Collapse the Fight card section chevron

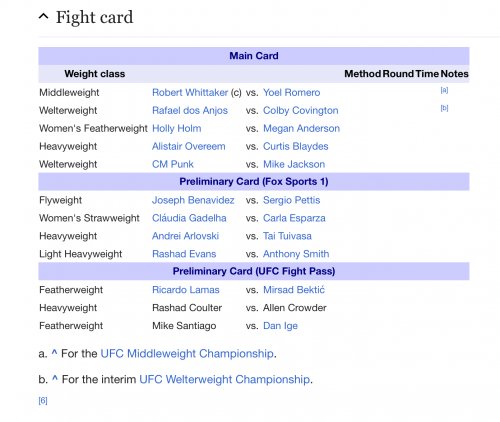[x=44, y=16]
